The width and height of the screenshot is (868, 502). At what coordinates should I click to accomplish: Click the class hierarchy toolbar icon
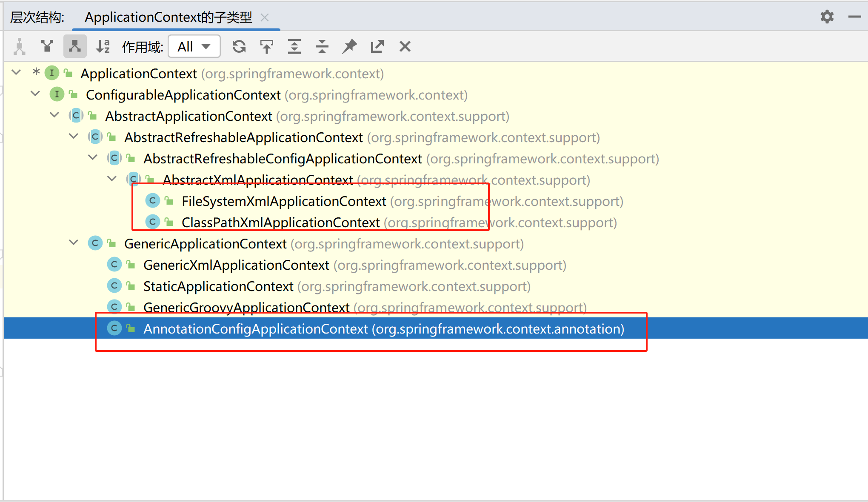coord(20,46)
